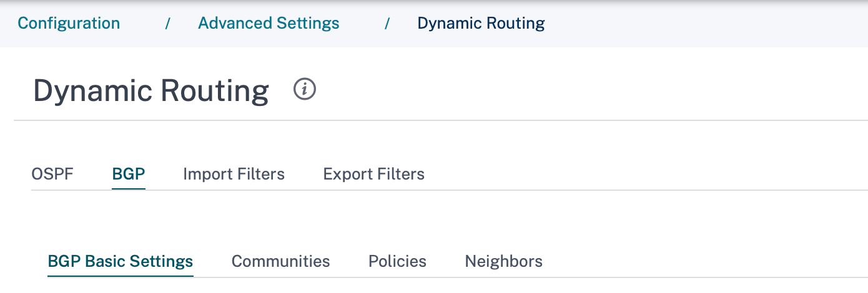
Task: Select Dynamic Routing in the breadcrumb
Action: (x=481, y=24)
